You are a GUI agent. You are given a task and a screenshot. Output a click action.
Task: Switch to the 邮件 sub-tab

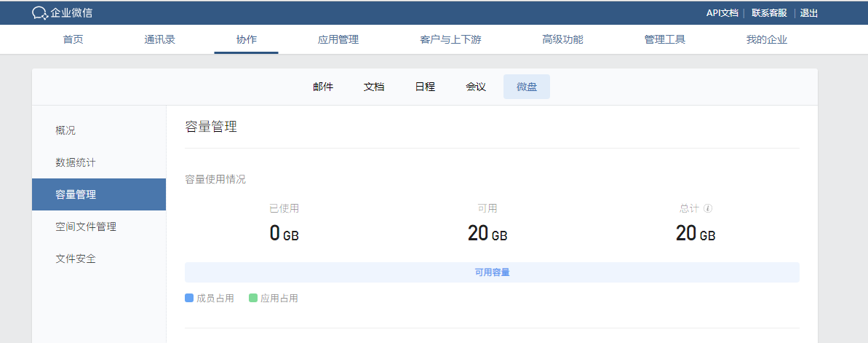tap(323, 87)
